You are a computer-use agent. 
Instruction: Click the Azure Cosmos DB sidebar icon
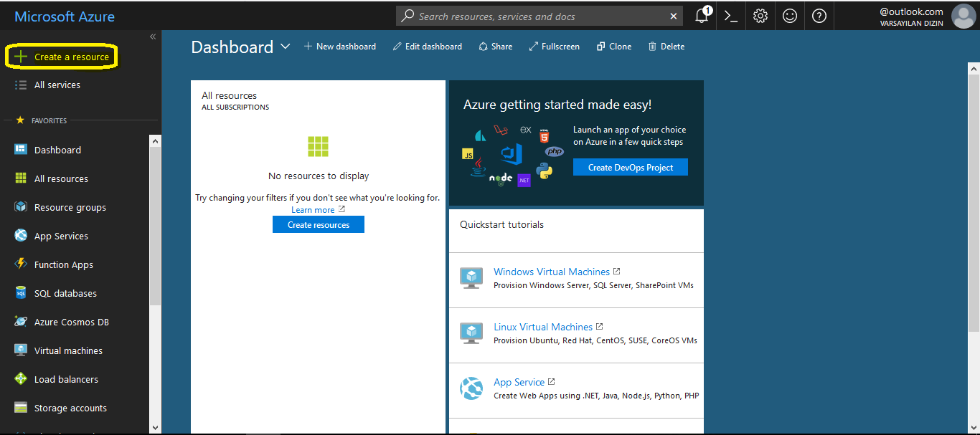click(x=21, y=322)
